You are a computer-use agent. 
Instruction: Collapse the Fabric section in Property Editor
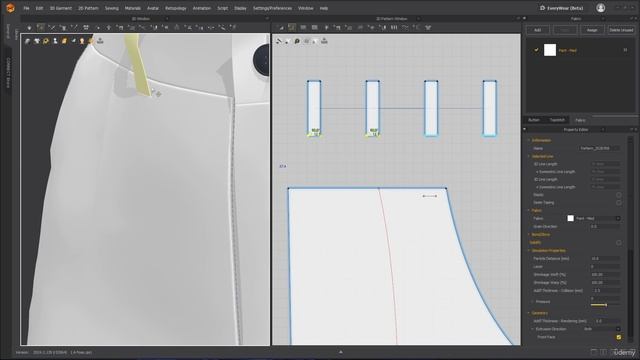pos(529,211)
